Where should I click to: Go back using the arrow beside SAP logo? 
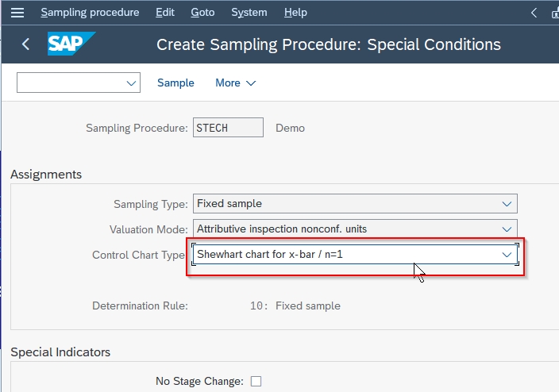click(x=25, y=44)
